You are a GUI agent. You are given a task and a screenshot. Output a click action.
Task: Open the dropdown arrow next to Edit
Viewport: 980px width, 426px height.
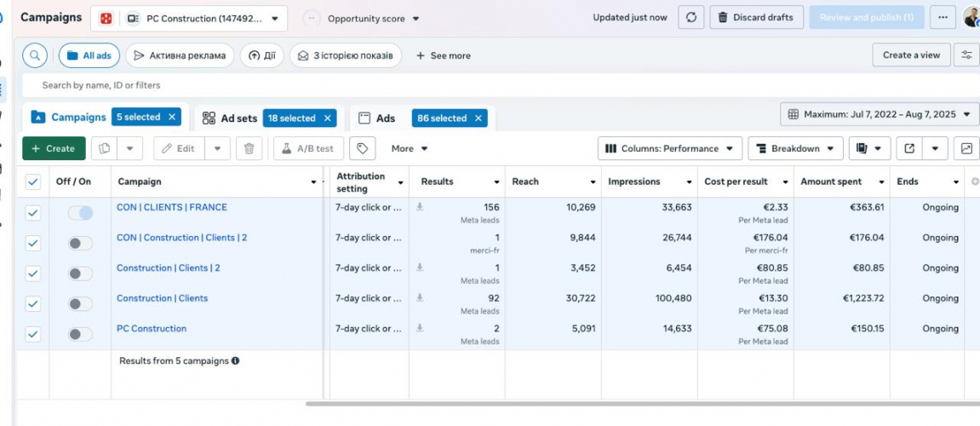click(x=217, y=148)
